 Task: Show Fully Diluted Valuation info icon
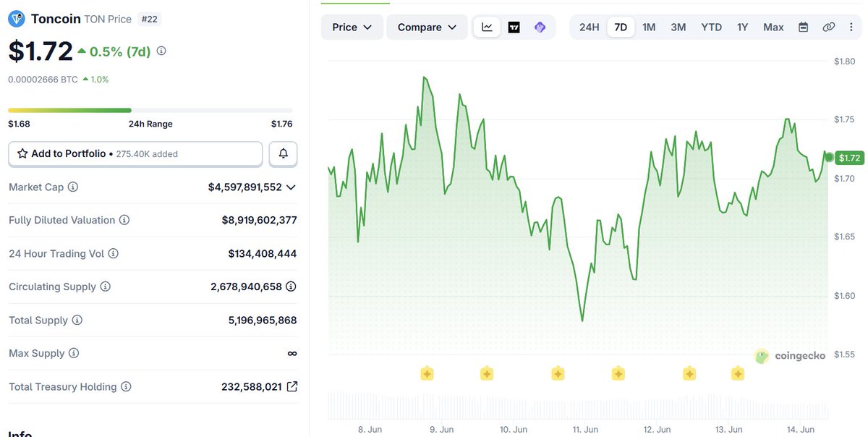124,220
